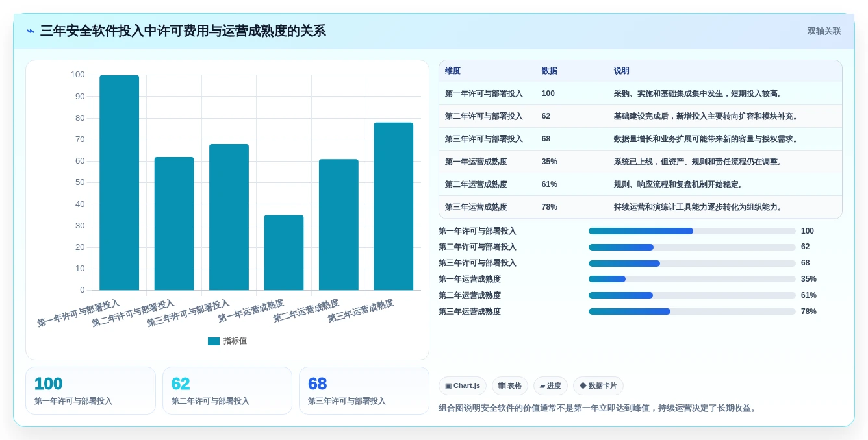This screenshot has width=868, height=440.
Task: Click the progress bar showing 68
Action: [692, 263]
